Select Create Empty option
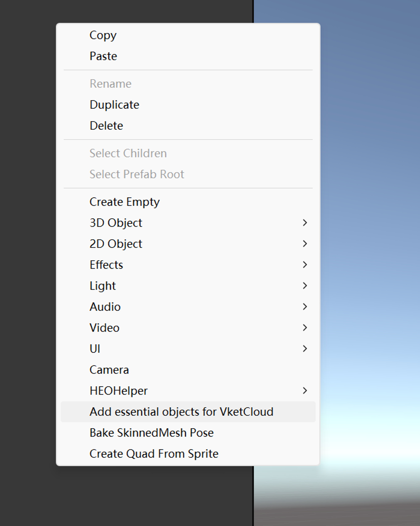 point(125,202)
